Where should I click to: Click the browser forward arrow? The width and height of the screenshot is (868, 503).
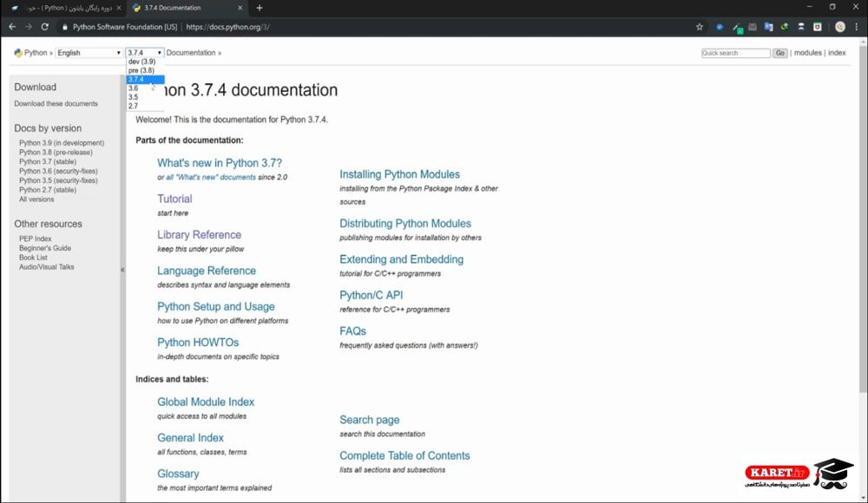[29, 27]
